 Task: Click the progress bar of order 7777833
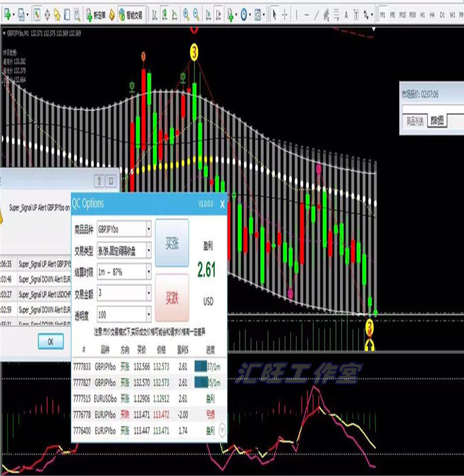[207, 367]
